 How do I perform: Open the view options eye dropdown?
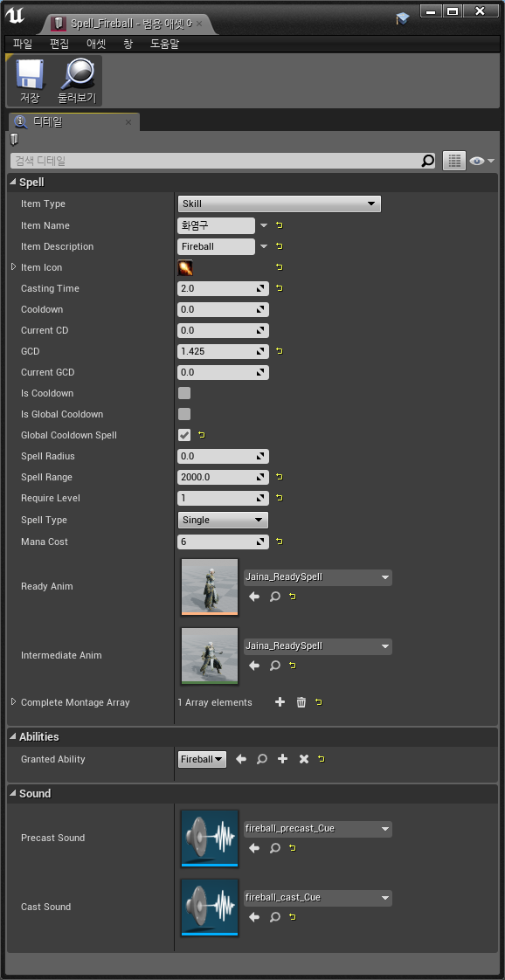481,162
